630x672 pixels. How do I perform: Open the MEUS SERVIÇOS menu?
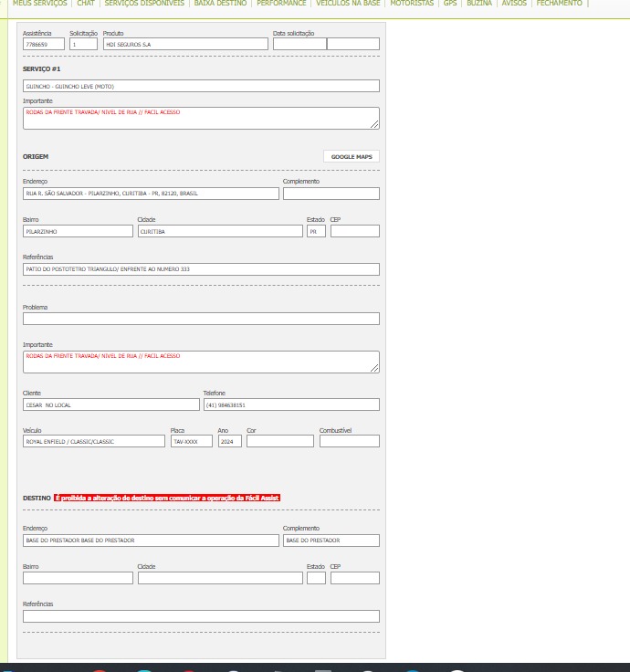(39, 4)
